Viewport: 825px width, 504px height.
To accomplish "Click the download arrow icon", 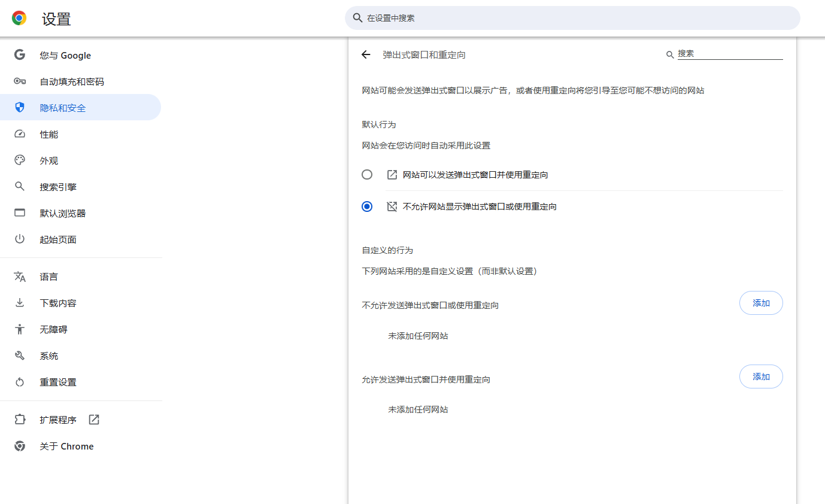I will pyautogui.click(x=20, y=303).
